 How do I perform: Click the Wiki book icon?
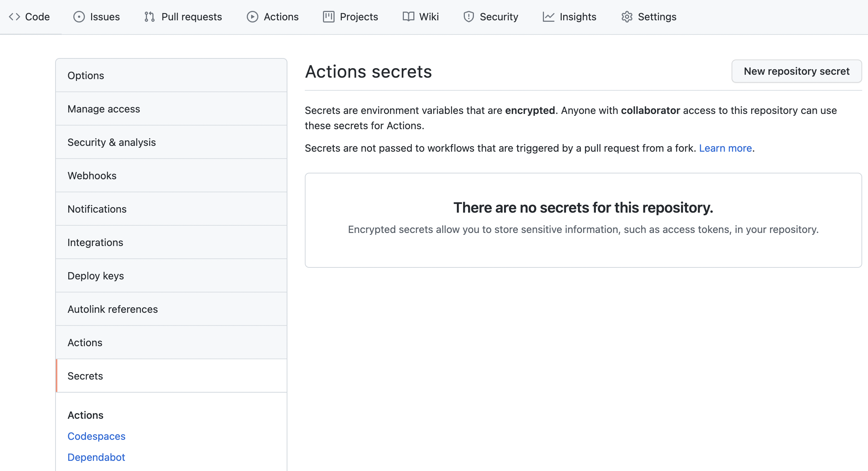408,17
